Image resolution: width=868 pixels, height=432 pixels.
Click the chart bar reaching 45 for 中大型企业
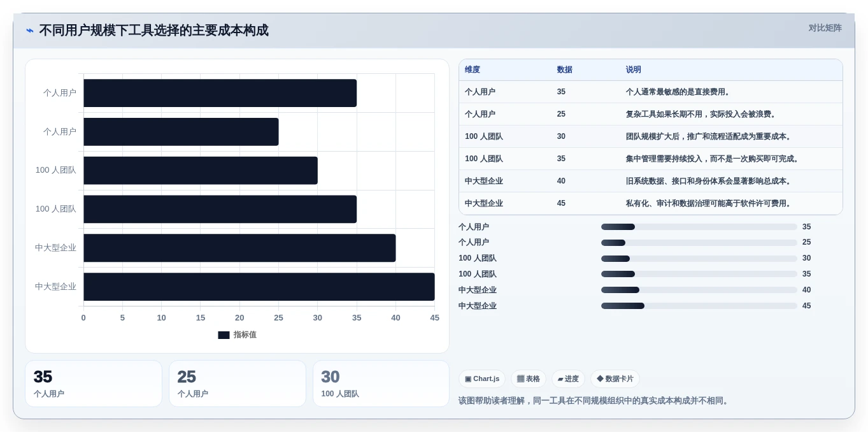(x=259, y=287)
